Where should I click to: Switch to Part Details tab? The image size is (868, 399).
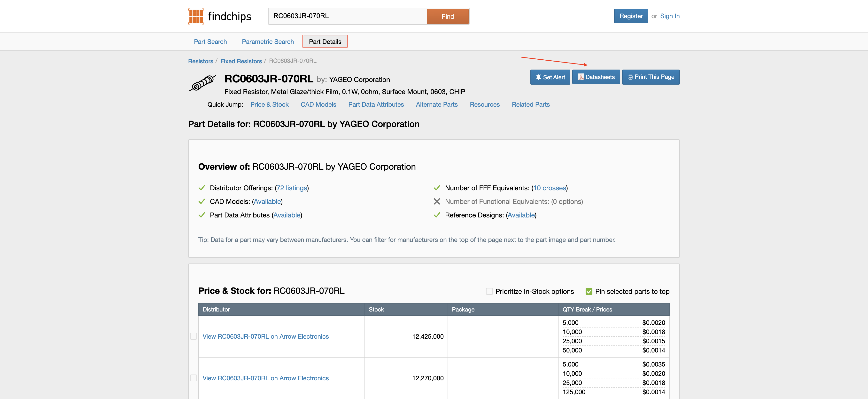(325, 41)
